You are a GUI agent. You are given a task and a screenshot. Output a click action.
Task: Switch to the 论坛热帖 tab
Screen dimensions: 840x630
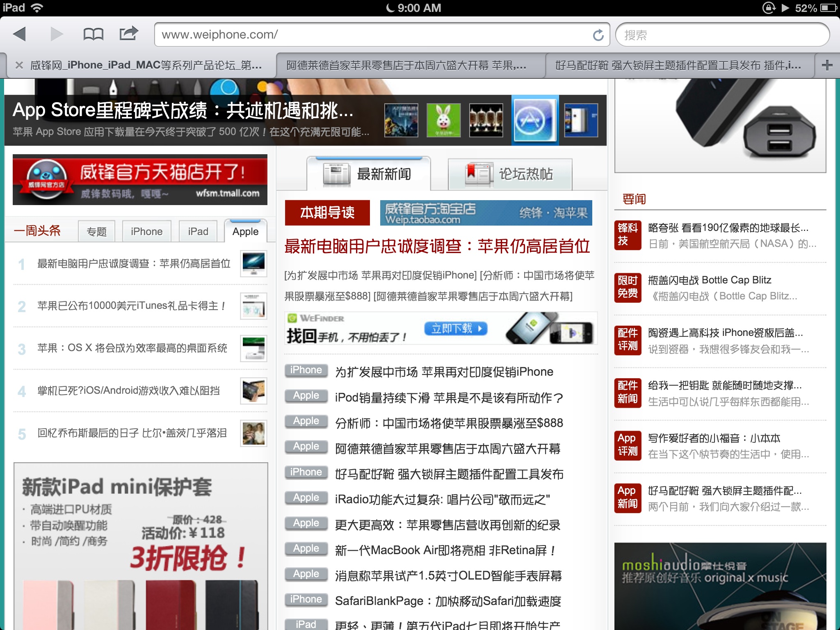[510, 174]
